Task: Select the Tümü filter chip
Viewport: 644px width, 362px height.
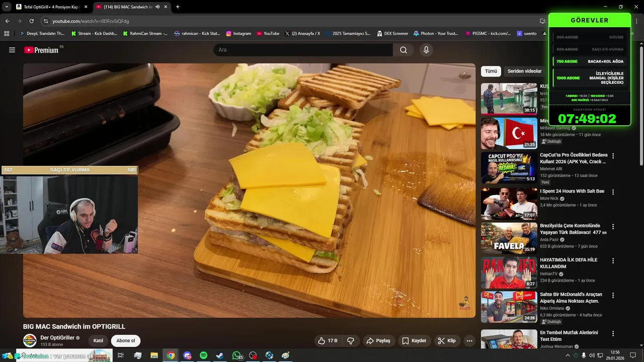Action: pos(491,71)
